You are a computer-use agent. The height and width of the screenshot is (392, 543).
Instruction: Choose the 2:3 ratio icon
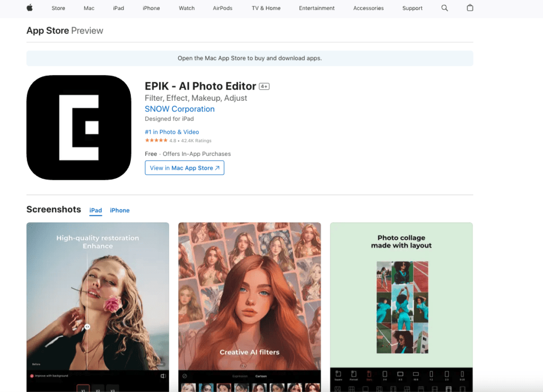point(446,375)
